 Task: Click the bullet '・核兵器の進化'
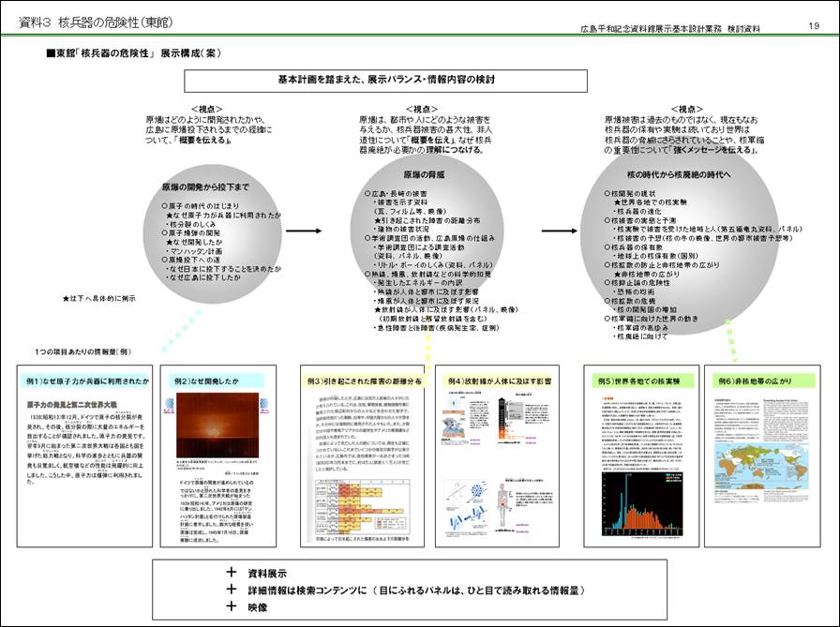638,212
